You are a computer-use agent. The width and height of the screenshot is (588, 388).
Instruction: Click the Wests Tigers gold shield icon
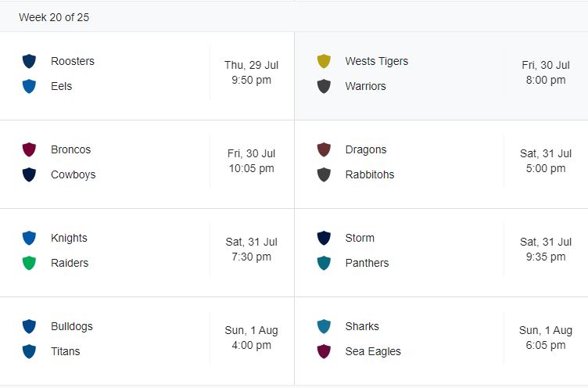pyautogui.click(x=324, y=61)
